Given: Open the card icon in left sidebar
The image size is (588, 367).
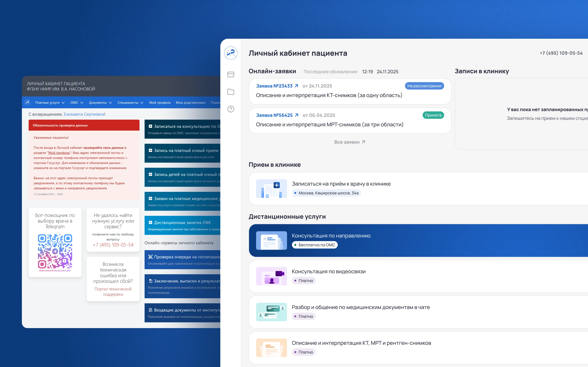Looking at the screenshot, I should [x=231, y=75].
